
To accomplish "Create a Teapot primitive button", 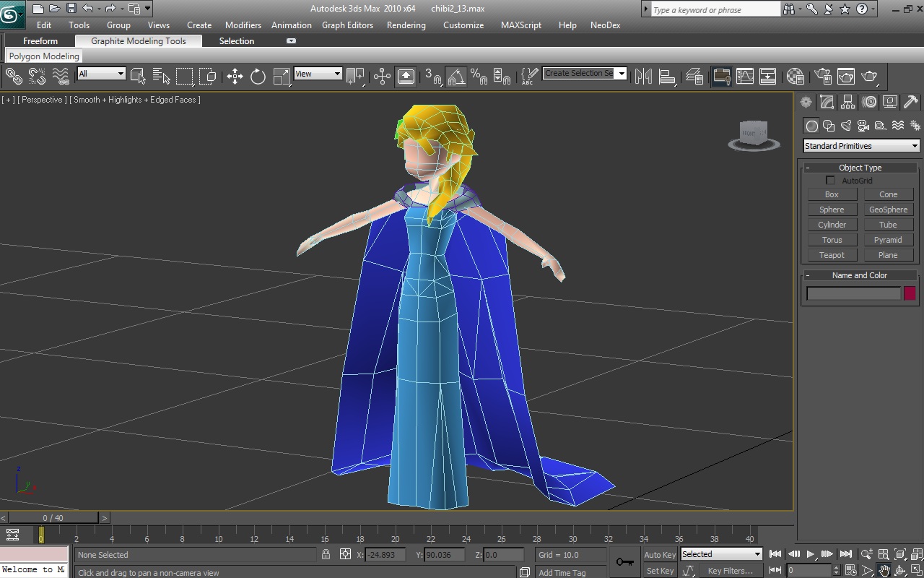I will (832, 255).
